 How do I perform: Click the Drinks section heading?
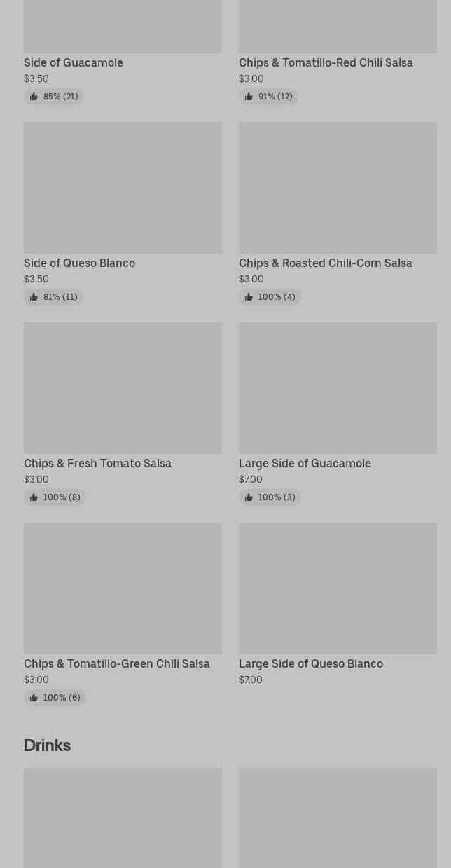(x=47, y=745)
